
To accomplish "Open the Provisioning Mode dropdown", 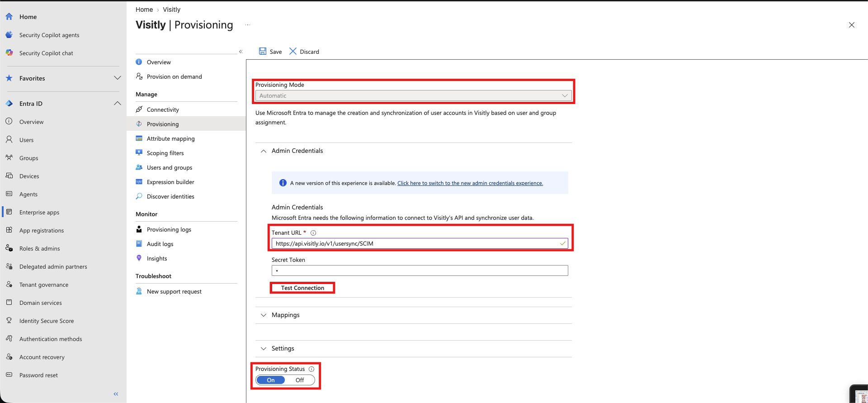I will point(414,95).
